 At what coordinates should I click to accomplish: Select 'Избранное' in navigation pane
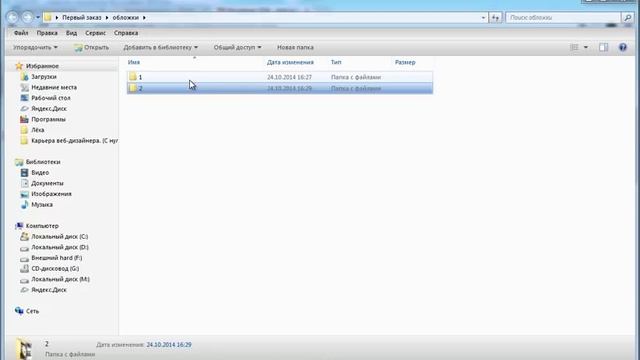click(x=42, y=66)
